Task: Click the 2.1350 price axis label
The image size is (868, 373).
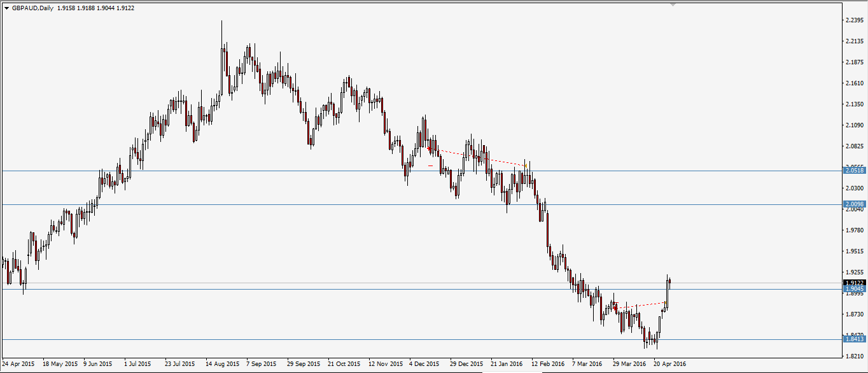Action: point(855,104)
